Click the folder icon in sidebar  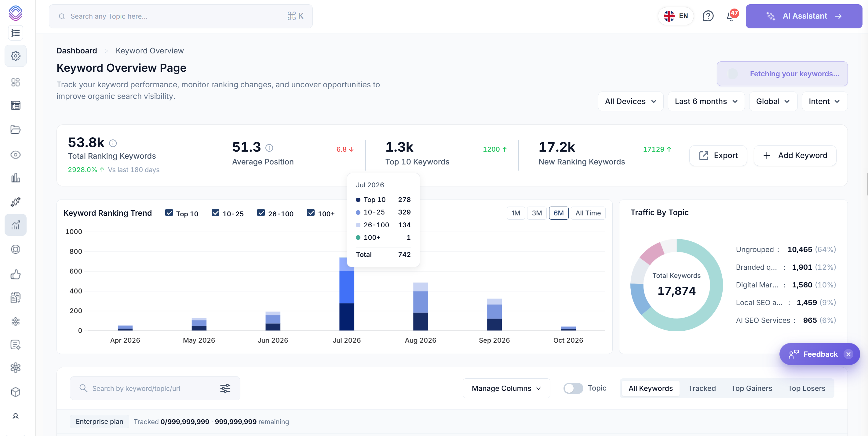point(16,129)
